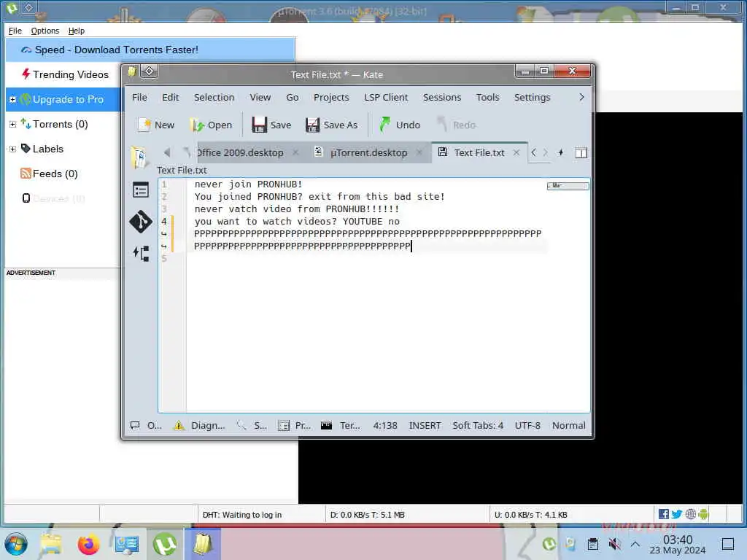Open uTorrent's Options menu
Image resolution: width=747 pixels, height=560 pixels.
45,31
